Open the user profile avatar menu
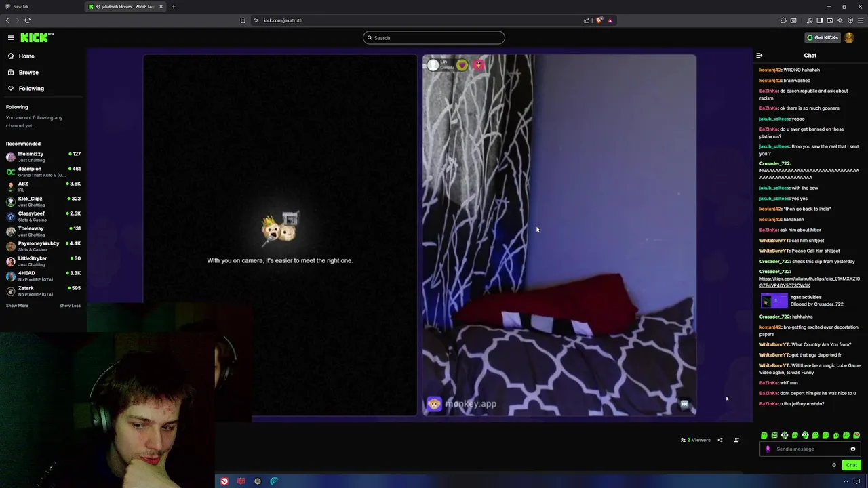Screen dimensions: 868x488 (849, 37)
